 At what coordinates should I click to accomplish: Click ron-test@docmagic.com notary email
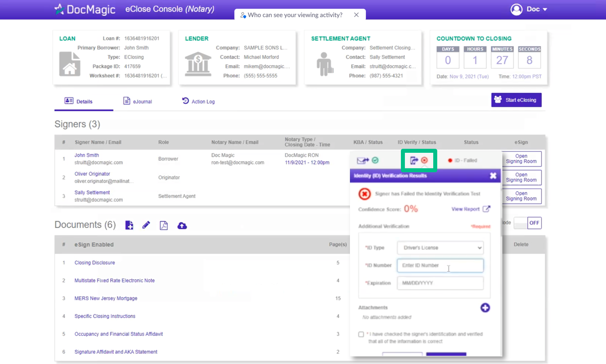click(238, 163)
